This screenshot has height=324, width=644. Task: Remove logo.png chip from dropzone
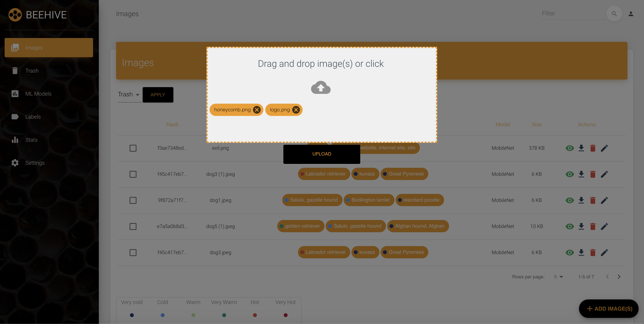pos(296,110)
